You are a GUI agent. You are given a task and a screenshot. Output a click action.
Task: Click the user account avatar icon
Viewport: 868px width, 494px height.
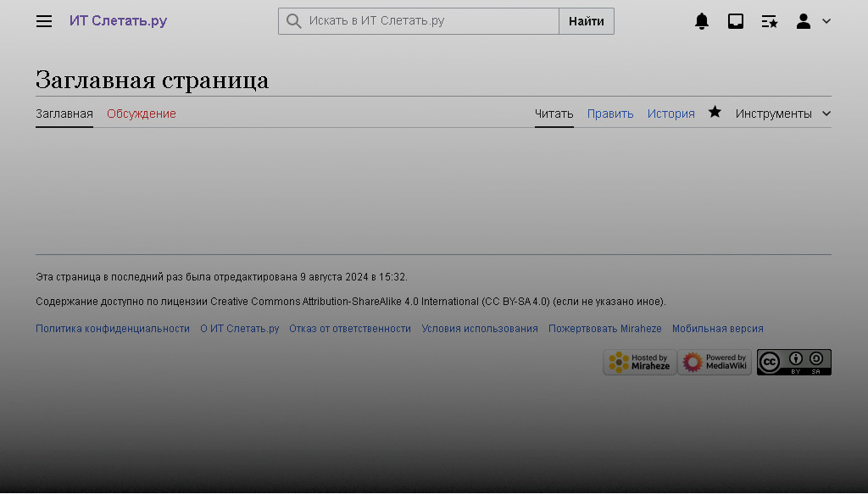803,21
